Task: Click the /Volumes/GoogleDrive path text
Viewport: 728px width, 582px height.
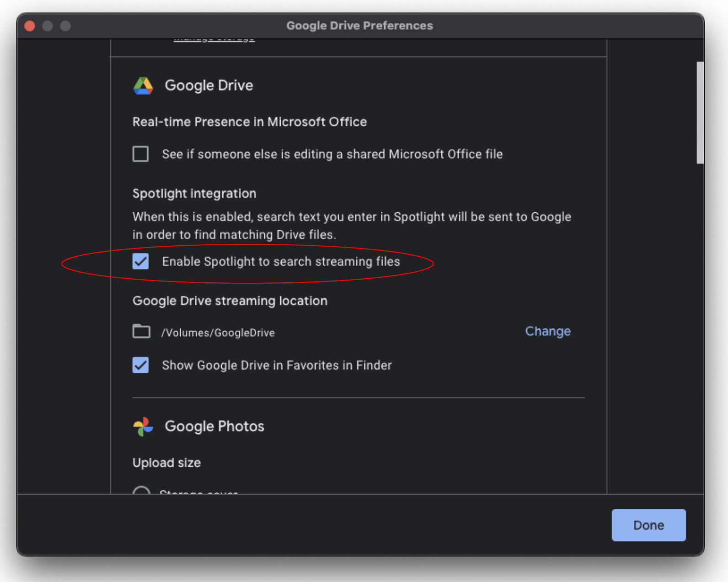Action: tap(218, 333)
